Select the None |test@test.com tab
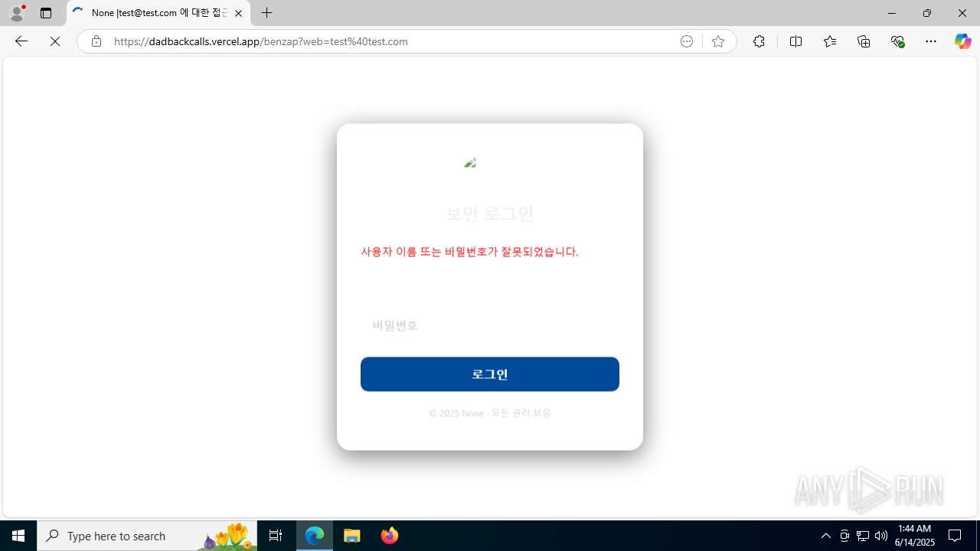 (158, 13)
